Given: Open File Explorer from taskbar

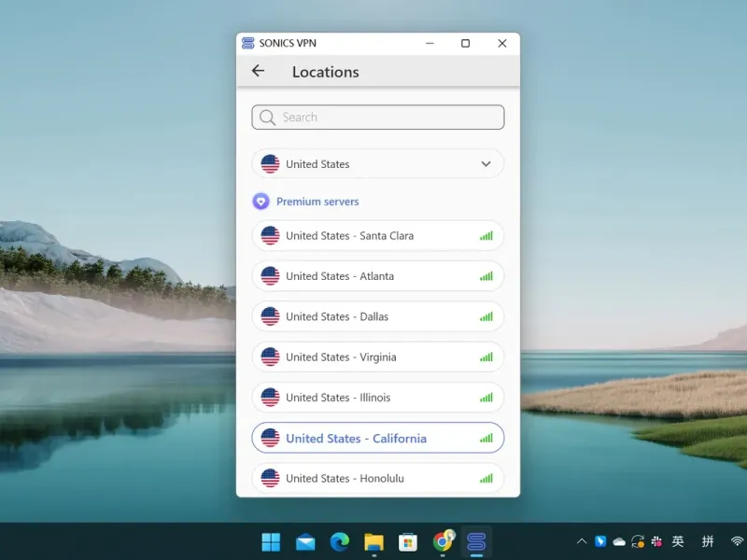Looking at the screenshot, I should pos(374,542).
